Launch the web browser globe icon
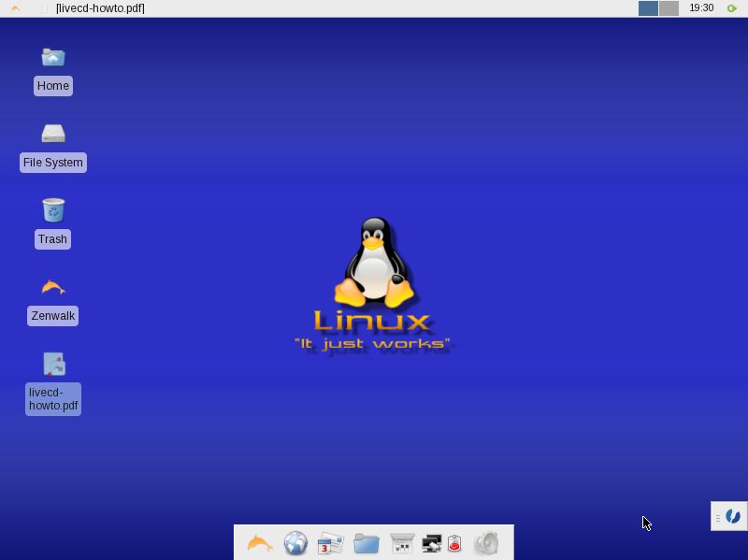Image resolution: width=748 pixels, height=560 pixels. click(x=295, y=543)
